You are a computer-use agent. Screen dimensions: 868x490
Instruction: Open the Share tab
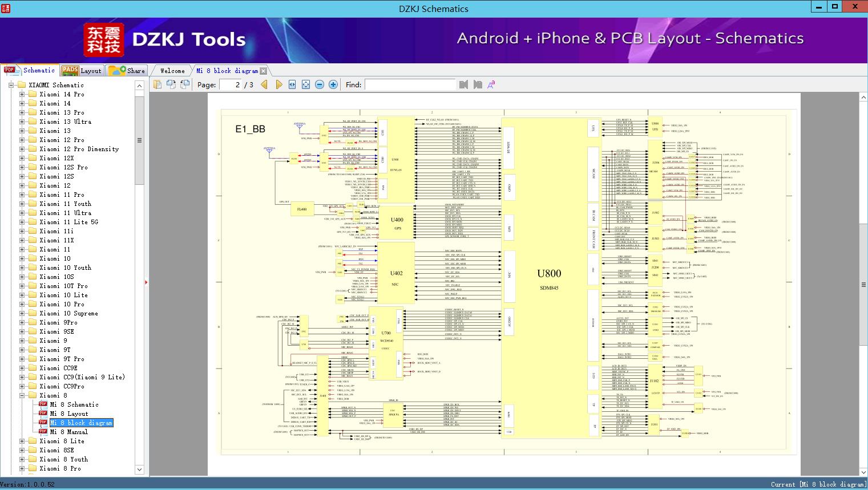(127, 71)
